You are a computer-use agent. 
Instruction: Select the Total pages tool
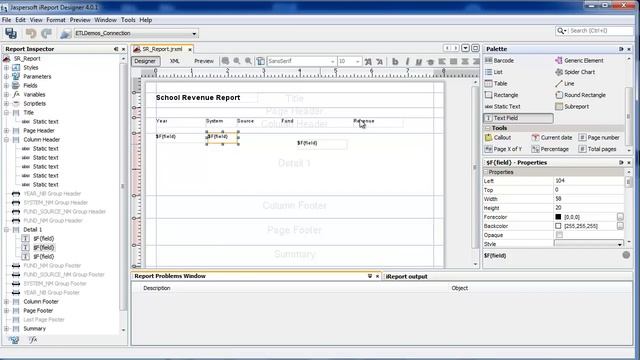tap(598, 149)
